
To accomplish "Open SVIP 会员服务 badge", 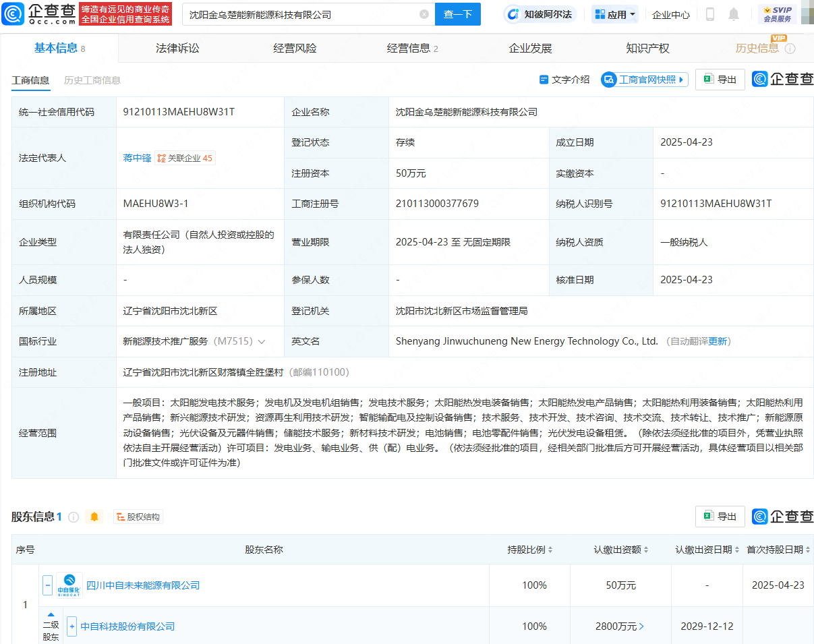I will pyautogui.click(x=777, y=14).
